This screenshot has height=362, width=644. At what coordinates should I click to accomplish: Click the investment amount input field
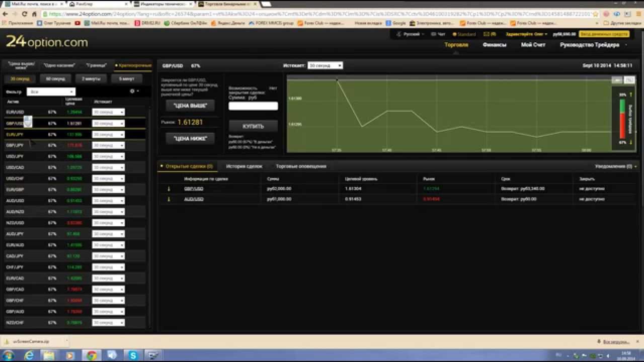tap(253, 106)
